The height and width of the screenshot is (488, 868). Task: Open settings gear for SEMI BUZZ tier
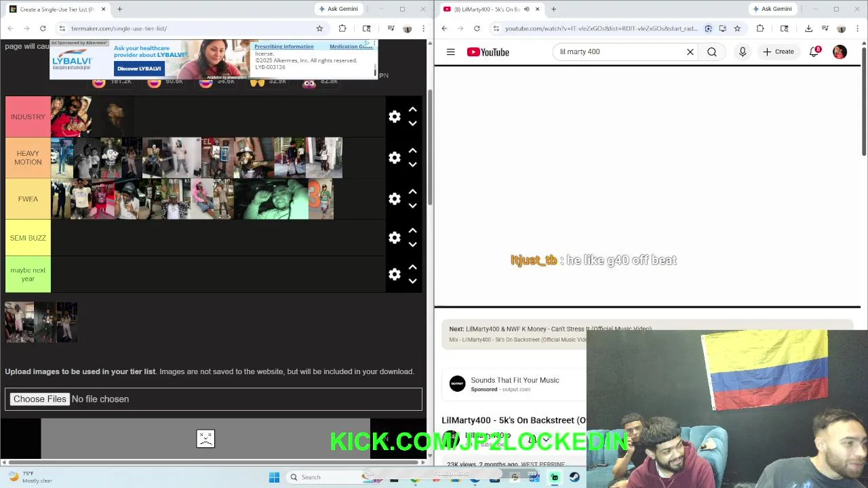pos(395,238)
